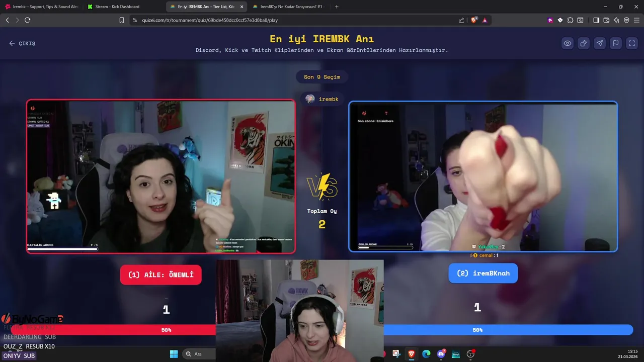This screenshot has width=644, height=362.
Task: Click the site settings icon before the URL
Action: click(x=134, y=20)
